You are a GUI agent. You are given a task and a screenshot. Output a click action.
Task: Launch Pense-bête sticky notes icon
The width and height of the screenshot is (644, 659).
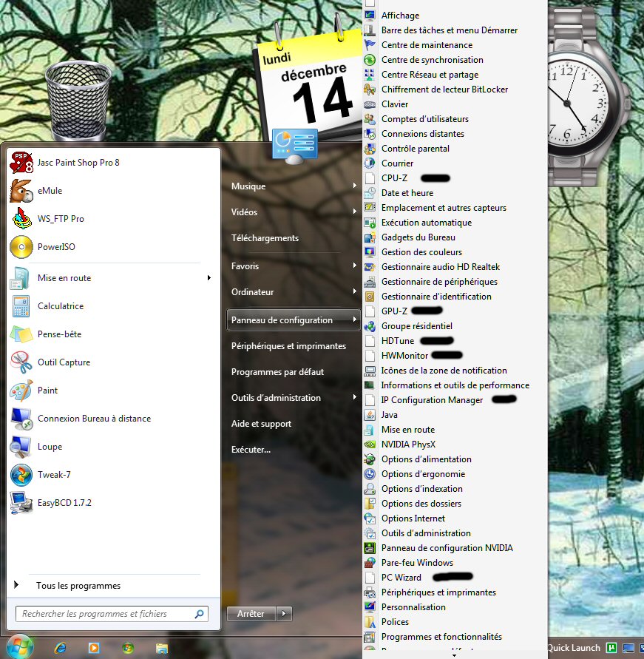coord(21,334)
